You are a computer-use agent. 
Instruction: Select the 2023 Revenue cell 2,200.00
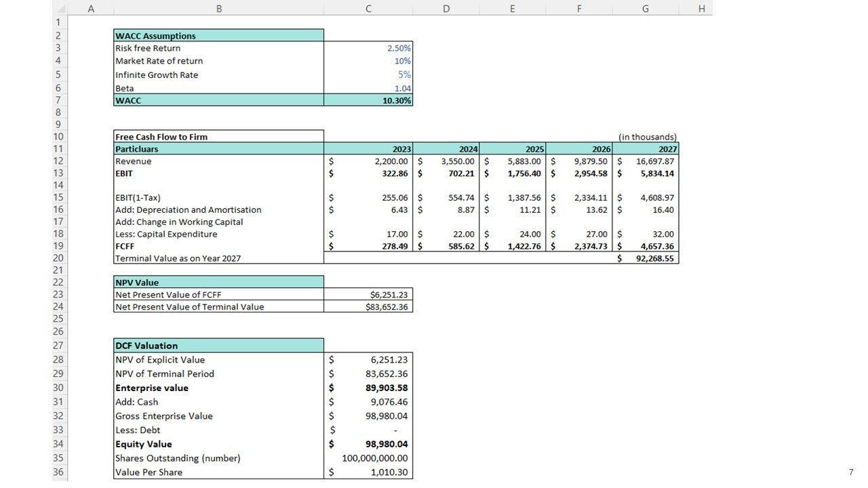tap(368, 161)
